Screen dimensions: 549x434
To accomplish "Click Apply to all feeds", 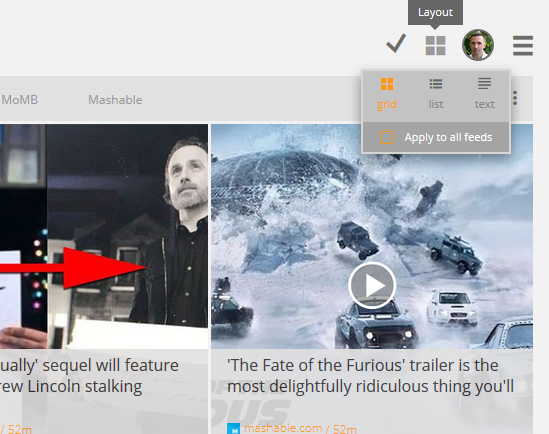I will click(436, 137).
